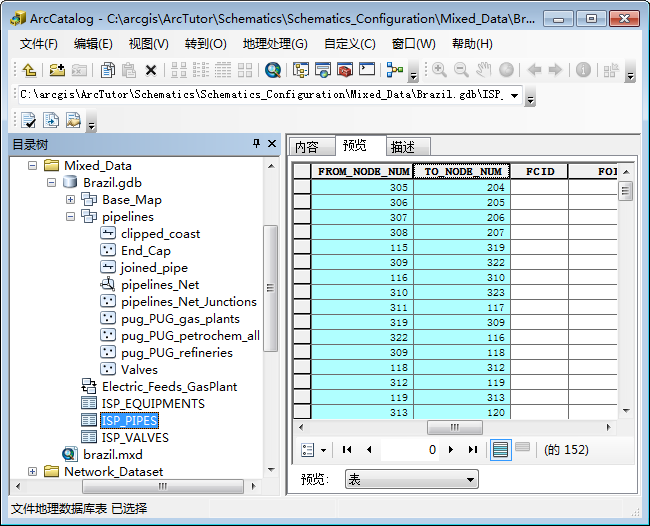Toggle Show All Records view

point(500,450)
